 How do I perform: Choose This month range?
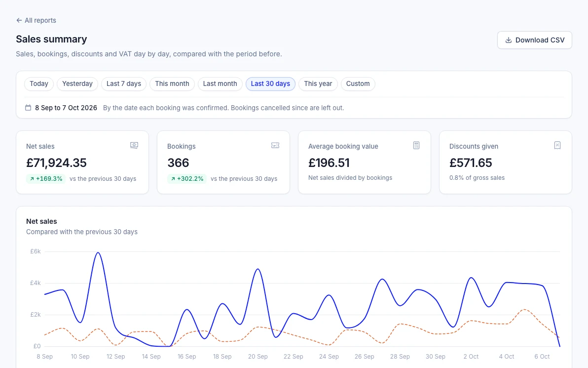pos(172,84)
